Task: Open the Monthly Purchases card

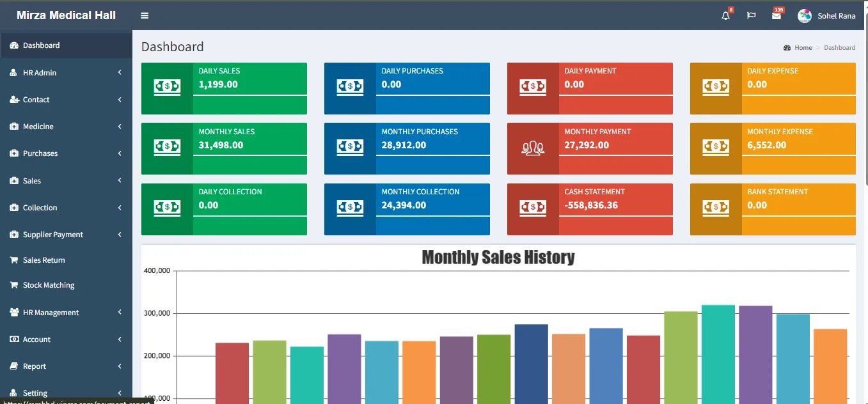Action: (x=407, y=148)
